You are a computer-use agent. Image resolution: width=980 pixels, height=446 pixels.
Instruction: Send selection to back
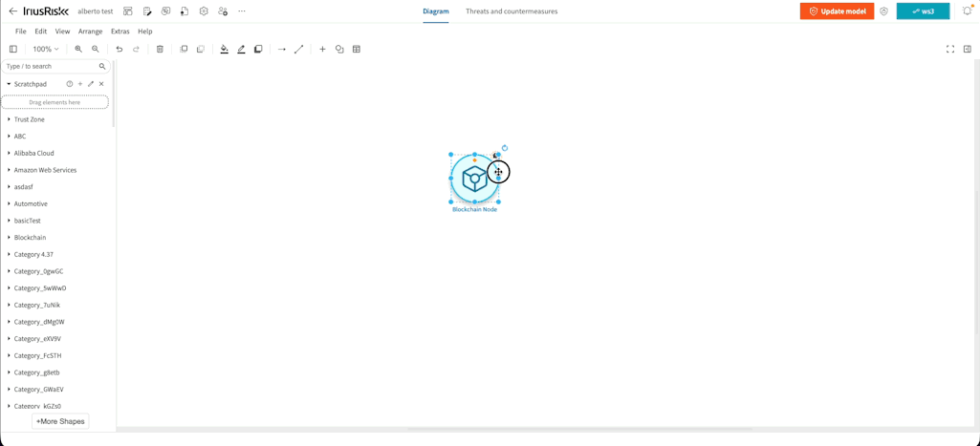(201, 49)
